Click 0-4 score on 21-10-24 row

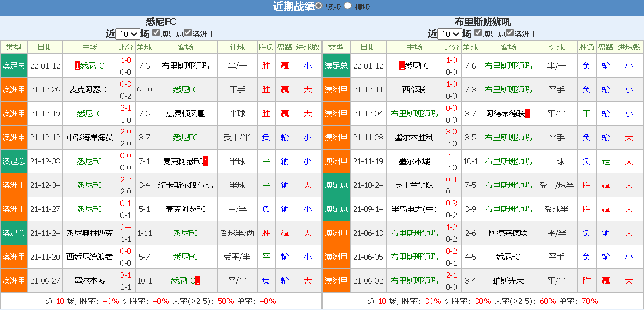click(452, 180)
